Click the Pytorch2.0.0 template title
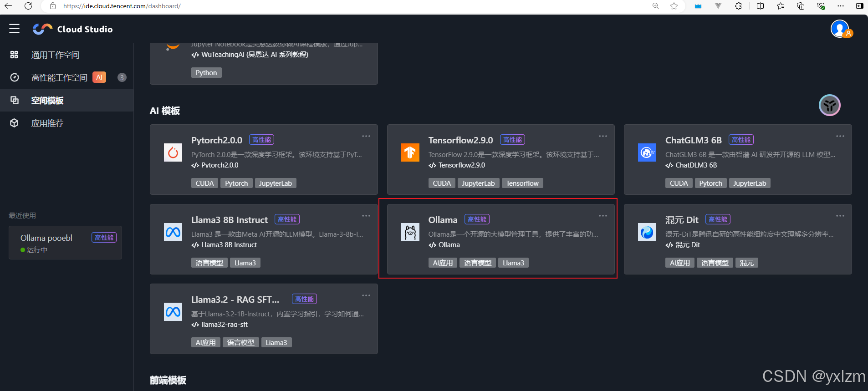Viewport: 868px width, 391px height. pos(217,140)
